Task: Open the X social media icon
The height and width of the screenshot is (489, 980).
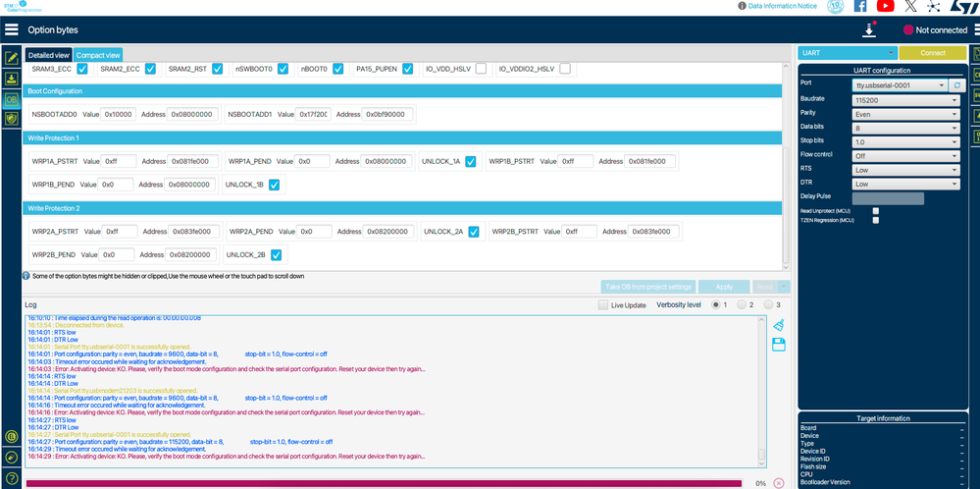Action: (x=910, y=6)
